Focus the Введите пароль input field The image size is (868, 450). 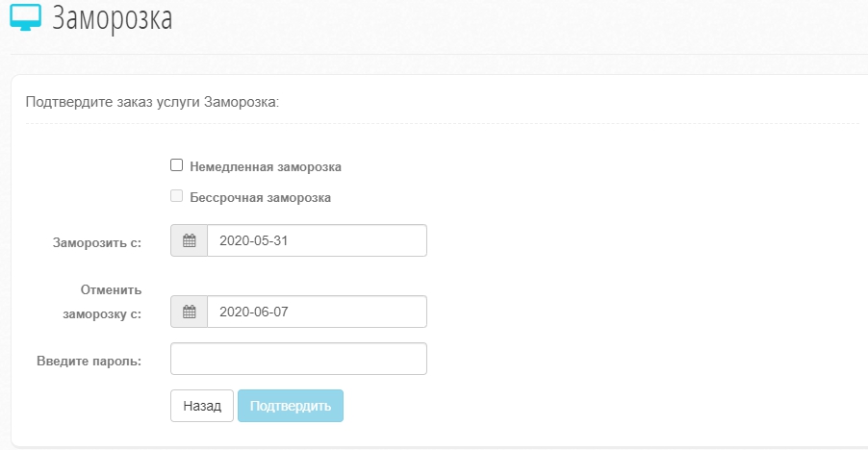click(298, 359)
